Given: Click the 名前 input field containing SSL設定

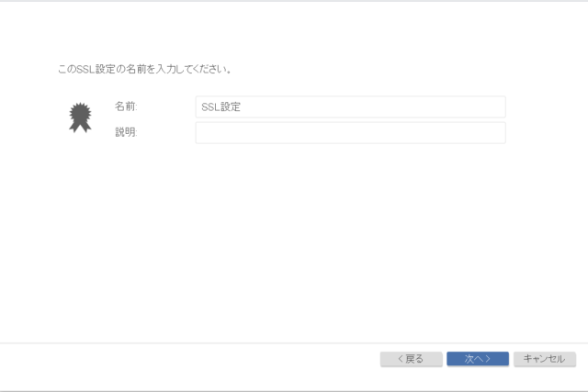Looking at the screenshot, I should coord(350,106).
